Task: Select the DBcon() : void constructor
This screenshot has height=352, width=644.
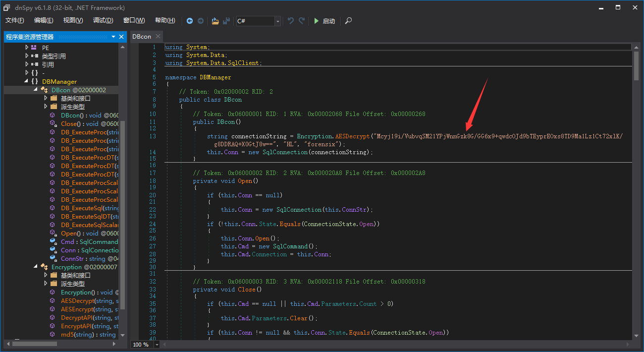Action: [90, 115]
